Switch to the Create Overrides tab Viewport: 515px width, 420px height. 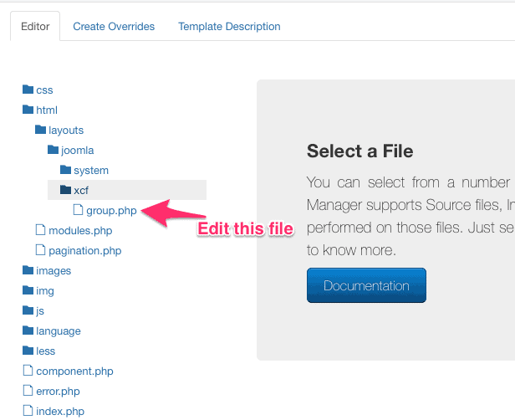click(114, 27)
